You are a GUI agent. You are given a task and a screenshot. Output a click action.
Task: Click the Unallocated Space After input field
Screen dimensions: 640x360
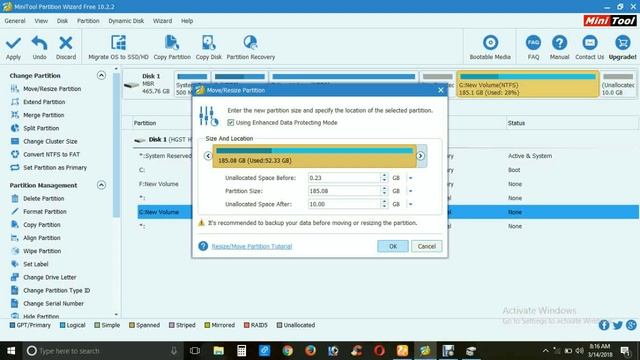(344, 204)
